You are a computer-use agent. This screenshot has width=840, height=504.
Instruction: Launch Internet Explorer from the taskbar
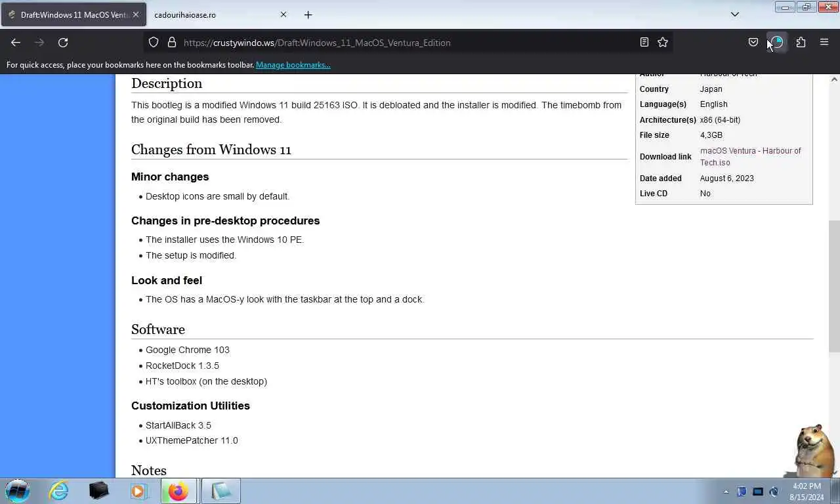point(59,491)
